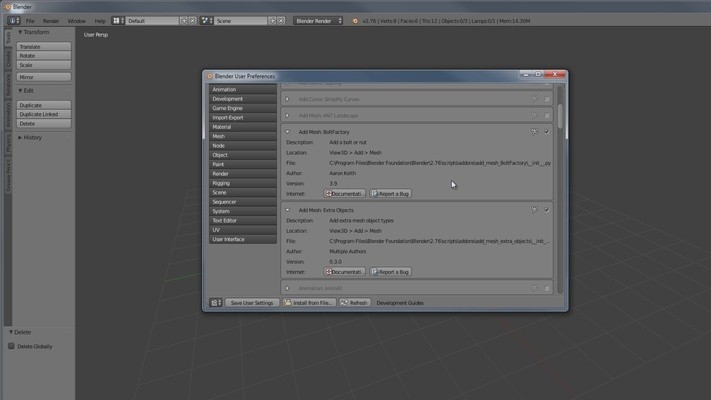Filter add-ons by Import-Export category
The height and width of the screenshot is (400, 711).
click(243, 117)
